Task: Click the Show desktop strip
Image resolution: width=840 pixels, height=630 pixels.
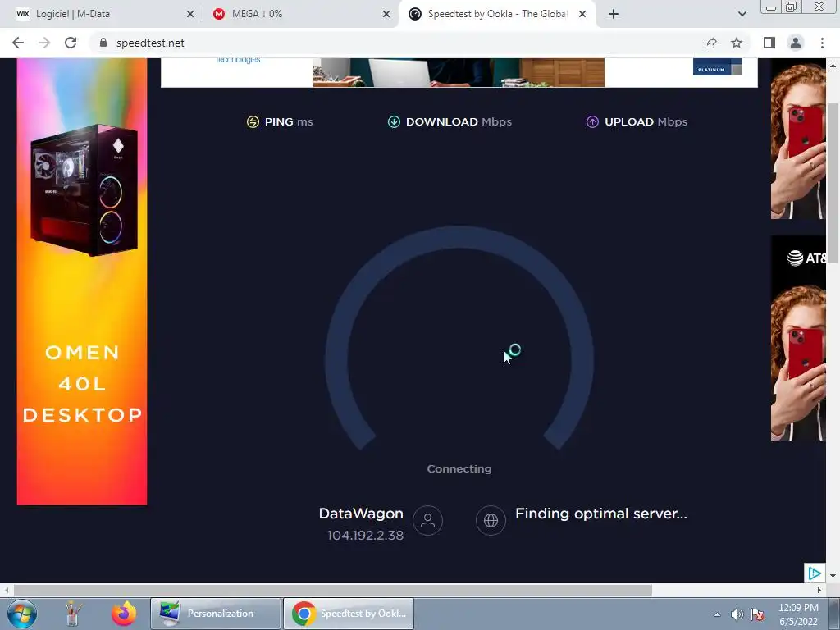Action: (834, 614)
